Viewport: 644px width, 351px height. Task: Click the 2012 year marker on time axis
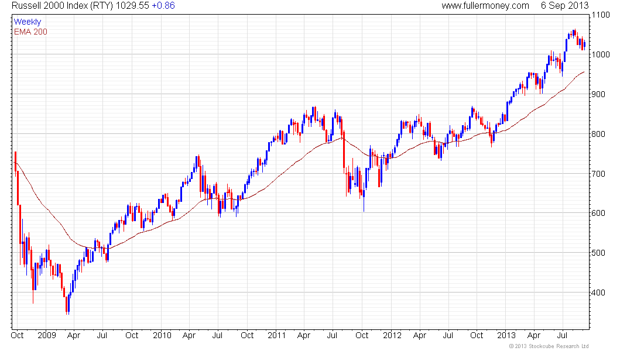pos(392,335)
